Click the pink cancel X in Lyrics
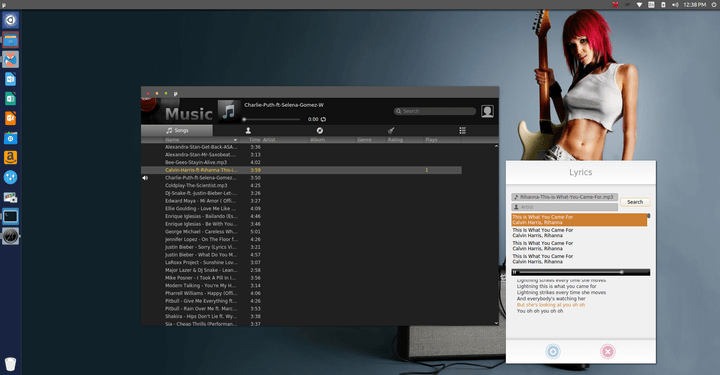Viewport: 720px width, 375px height. pos(608,352)
